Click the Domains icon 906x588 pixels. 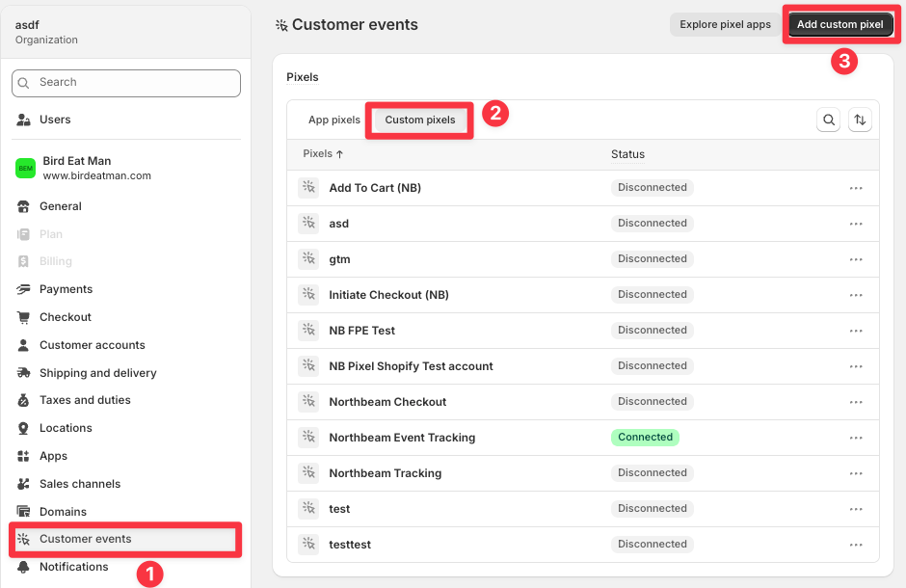[23, 511]
